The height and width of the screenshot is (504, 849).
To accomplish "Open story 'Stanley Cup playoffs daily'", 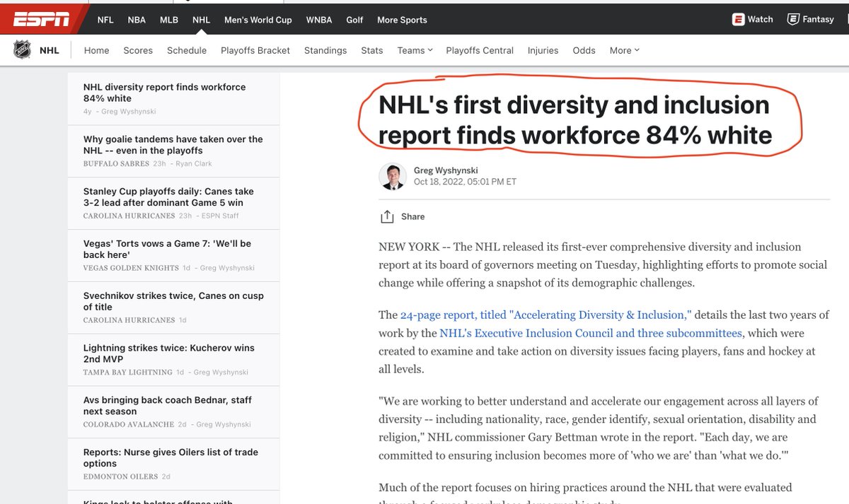I will [x=168, y=197].
